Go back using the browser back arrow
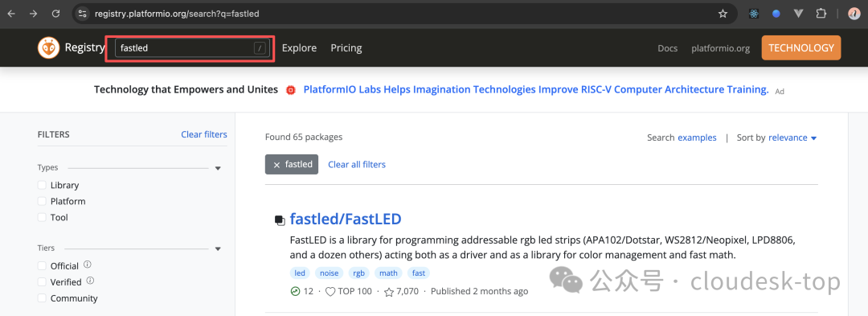868x316 pixels. pyautogui.click(x=11, y=14)
